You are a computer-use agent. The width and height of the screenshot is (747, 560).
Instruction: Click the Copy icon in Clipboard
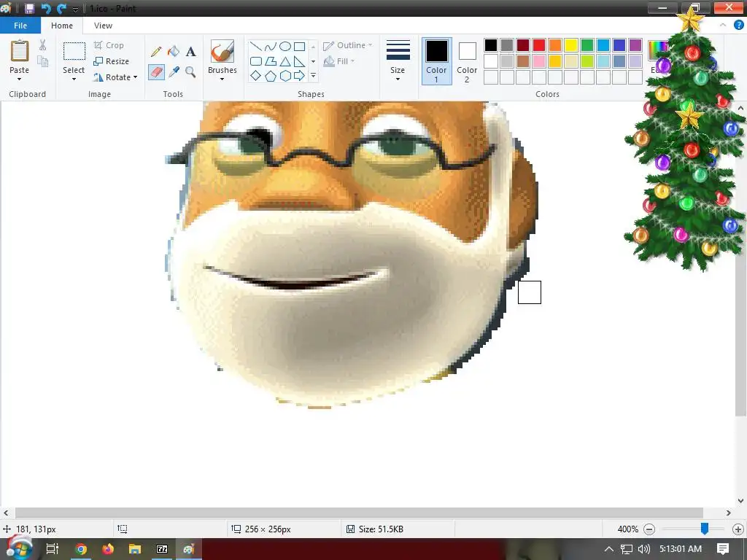(x=43, y=61)
